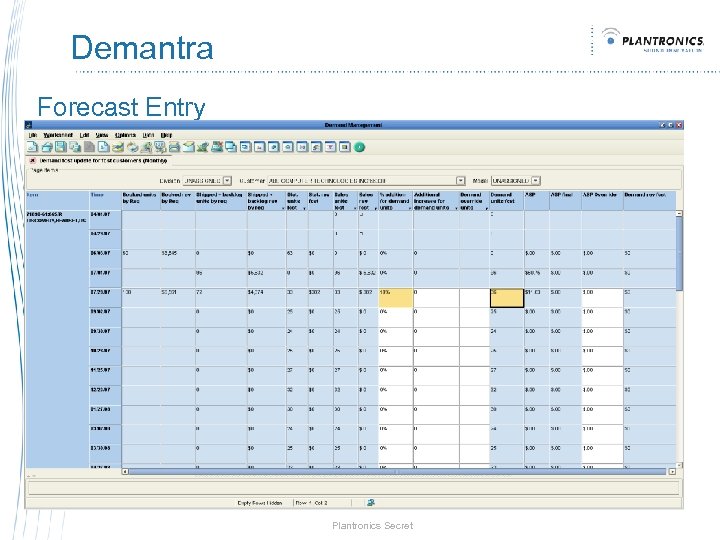The image size is (720, 540).
Task: Open the Edit menu
Action: tap(84, 135)
